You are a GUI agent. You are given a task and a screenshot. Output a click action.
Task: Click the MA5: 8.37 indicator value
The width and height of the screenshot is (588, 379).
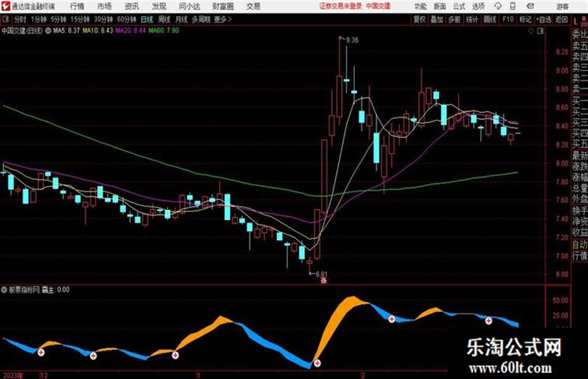click(67, 30)
